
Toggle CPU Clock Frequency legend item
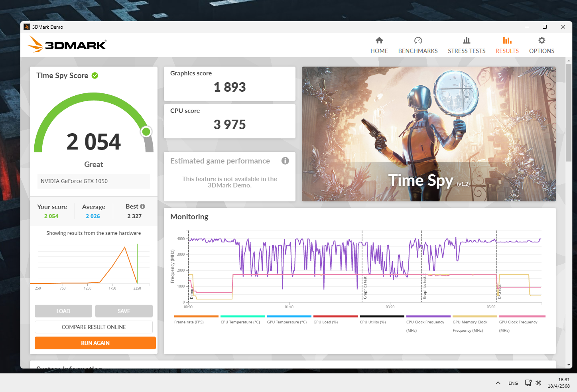coord(428,324)
